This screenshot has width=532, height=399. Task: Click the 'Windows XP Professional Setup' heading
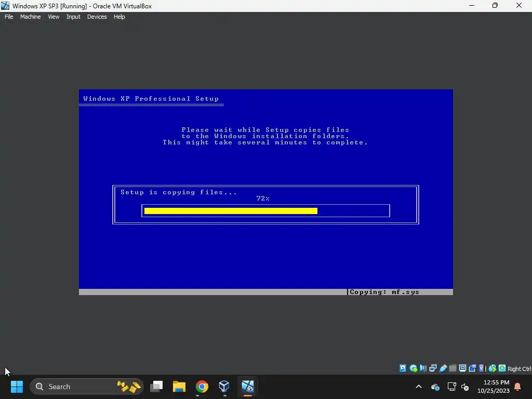[x=151, y=99]
